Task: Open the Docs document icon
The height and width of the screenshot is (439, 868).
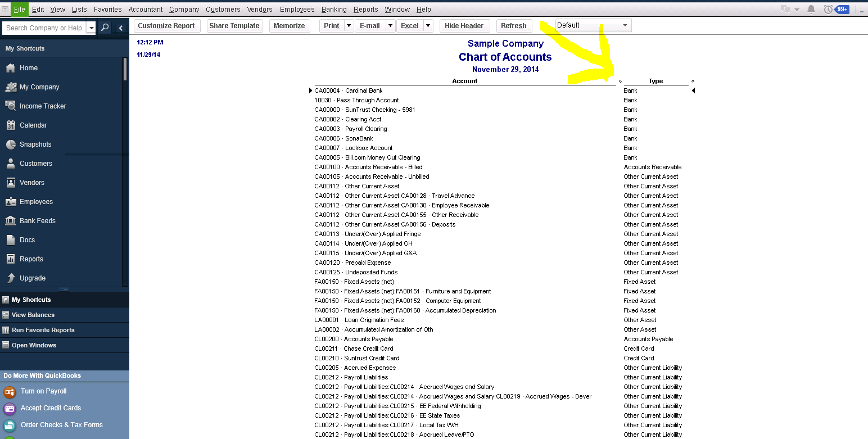Action: click(x=10, y=240)
